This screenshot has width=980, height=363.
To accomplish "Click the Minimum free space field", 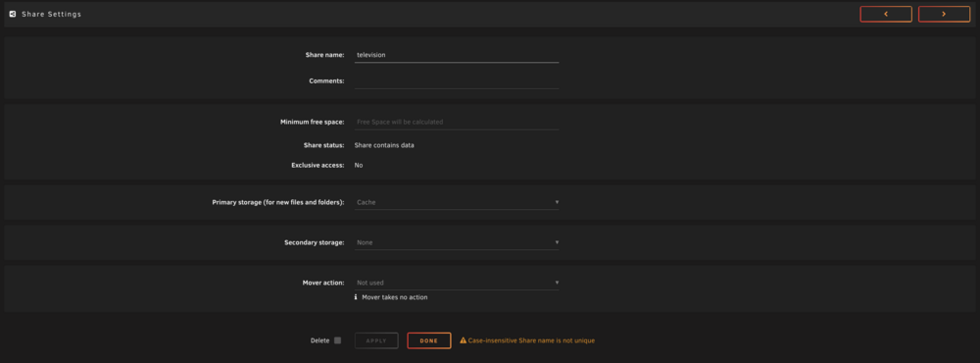I will 457,122.
